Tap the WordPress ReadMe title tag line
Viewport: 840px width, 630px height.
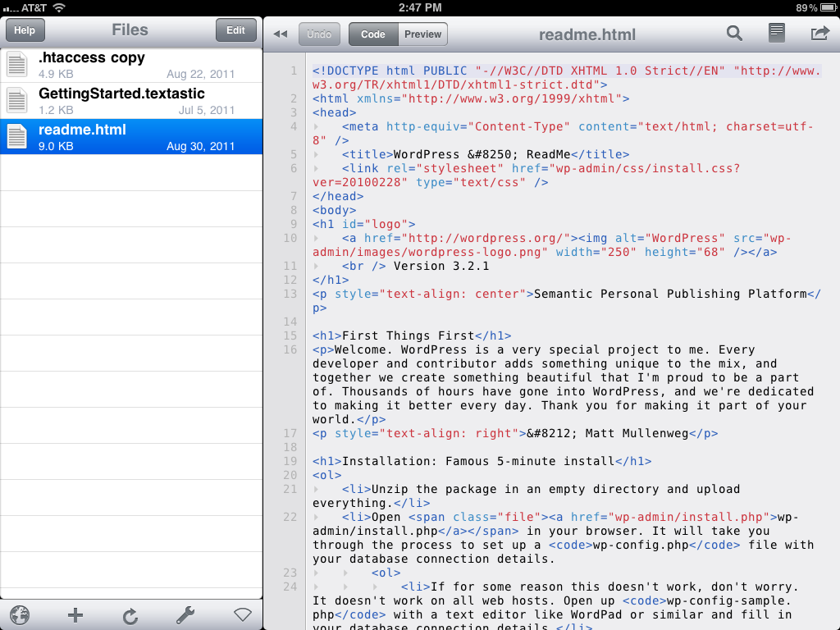(x=486, y=155)
